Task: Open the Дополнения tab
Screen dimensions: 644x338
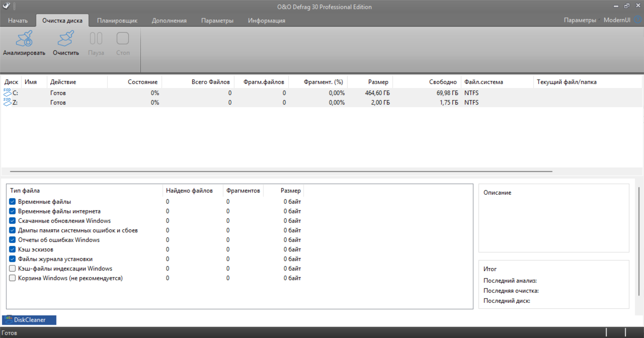Action: 169,20
